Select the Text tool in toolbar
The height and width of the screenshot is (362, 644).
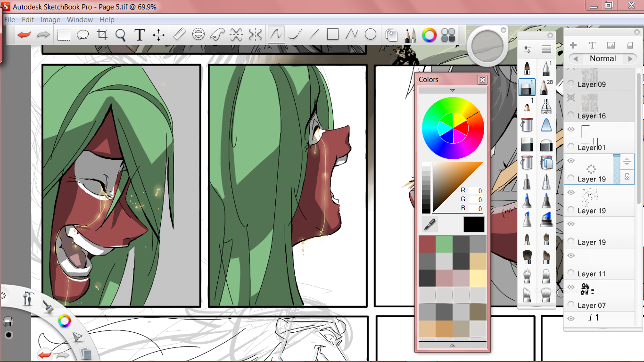139,35
